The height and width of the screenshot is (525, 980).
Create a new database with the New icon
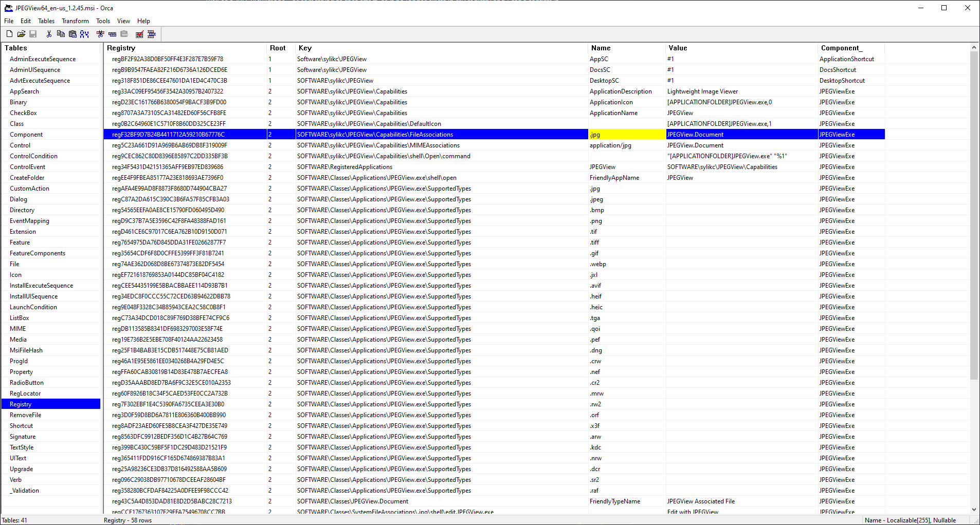click(x=9, y=34)
